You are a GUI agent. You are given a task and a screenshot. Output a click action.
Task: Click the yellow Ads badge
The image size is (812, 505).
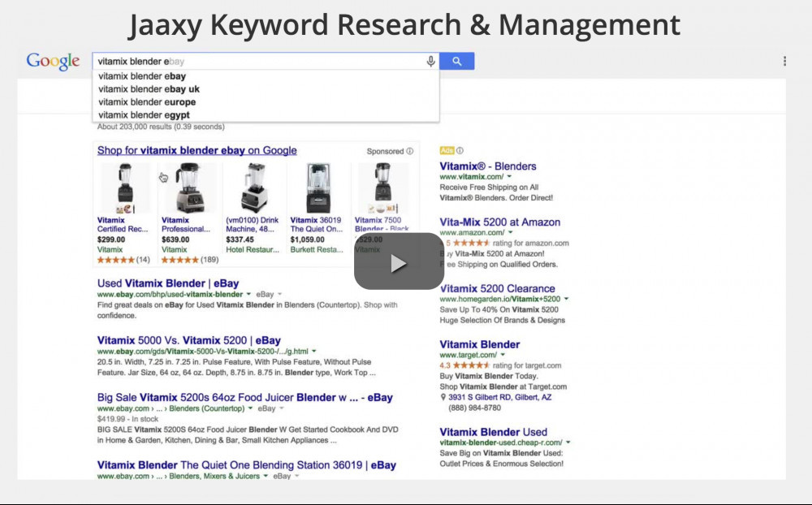pyautogui.click(x=447, y=151)
